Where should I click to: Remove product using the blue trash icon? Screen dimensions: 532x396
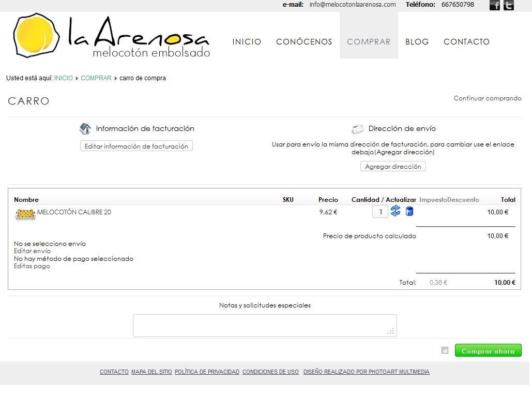click(409, 211)
